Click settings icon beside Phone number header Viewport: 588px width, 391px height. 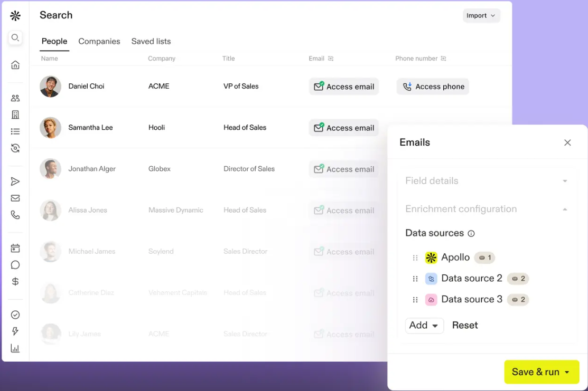click(x=443, y=59)
